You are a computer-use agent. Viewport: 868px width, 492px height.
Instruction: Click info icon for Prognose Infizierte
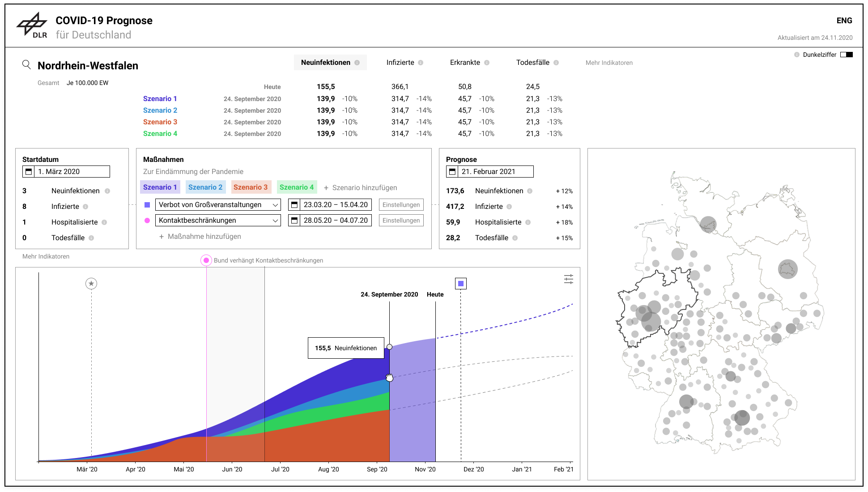click(x=509, y=207)
